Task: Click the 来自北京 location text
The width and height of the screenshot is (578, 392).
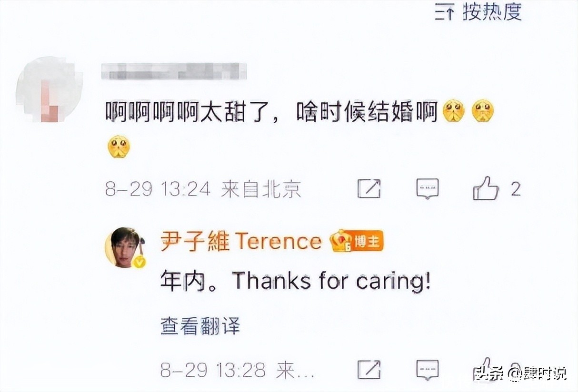Action: pos(261,189)
